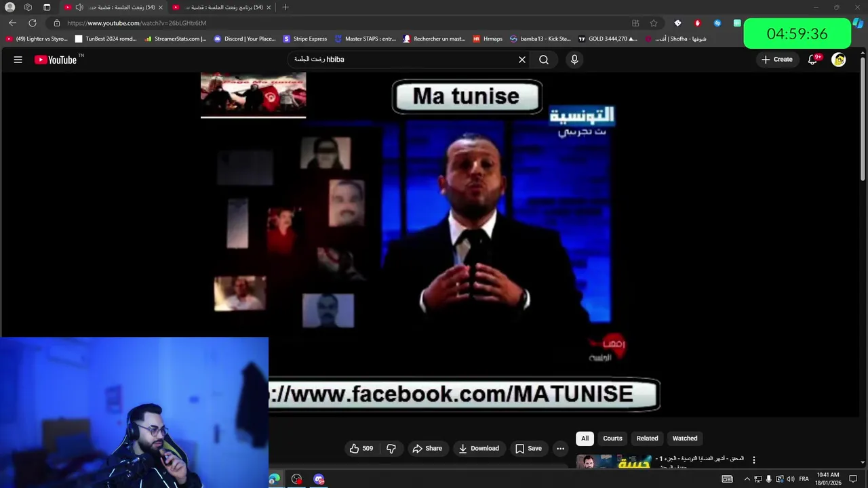Close the first YouTube tab

pos(161,7)
